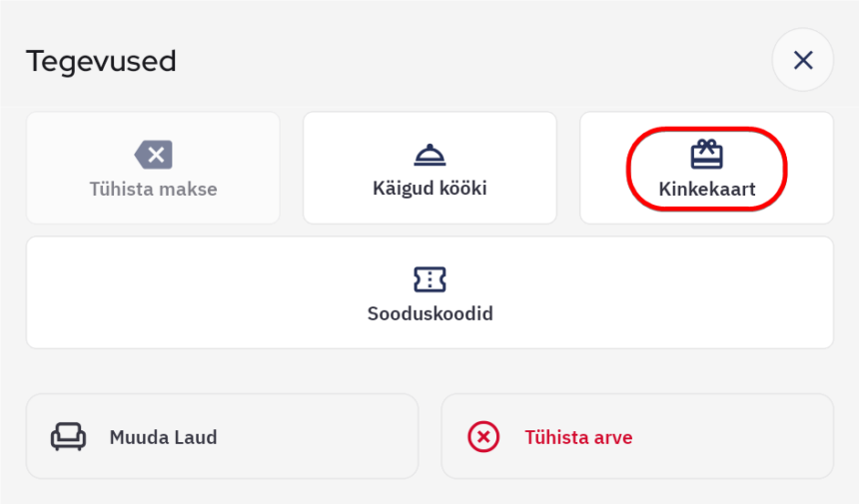Choose the Käigud kööki text
859x504 pixels.
click(429, 188)
